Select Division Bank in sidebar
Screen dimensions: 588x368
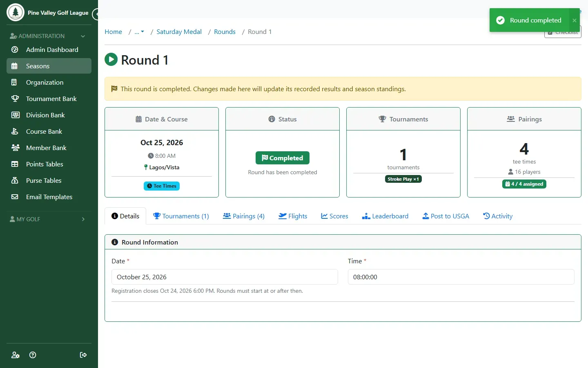[x=49, y=115]
